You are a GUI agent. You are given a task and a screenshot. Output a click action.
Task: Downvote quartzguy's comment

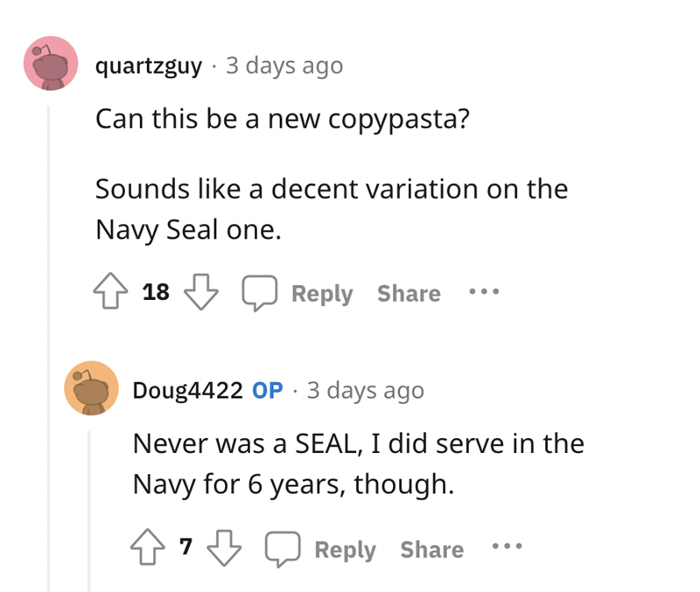[x=202, y=293]
